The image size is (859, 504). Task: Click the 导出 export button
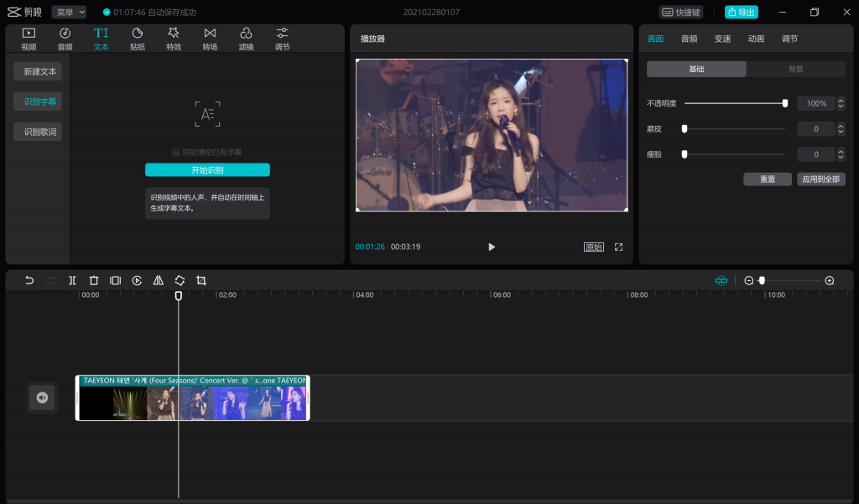click(x=742, y=12)
